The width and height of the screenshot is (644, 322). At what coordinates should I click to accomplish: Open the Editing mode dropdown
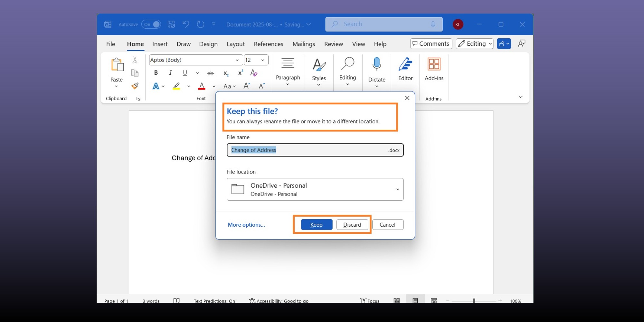(x=475, y=43)
